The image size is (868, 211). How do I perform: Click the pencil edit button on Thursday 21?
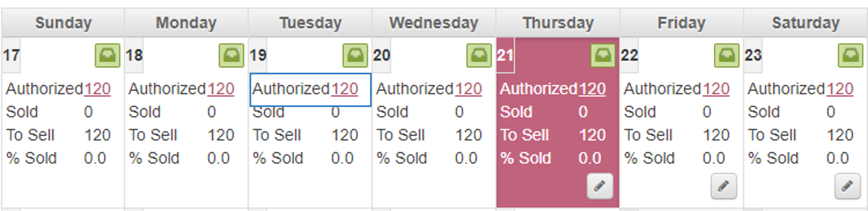(600, 186)
